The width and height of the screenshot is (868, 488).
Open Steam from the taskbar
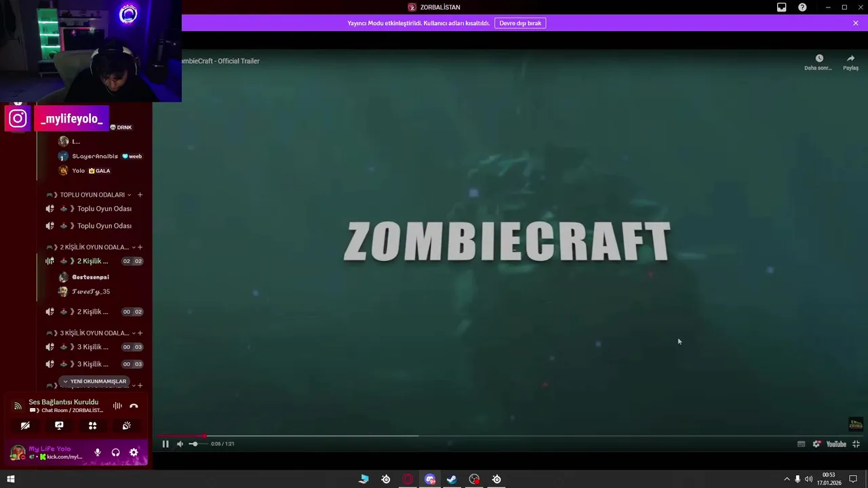(x=452, y=479)
